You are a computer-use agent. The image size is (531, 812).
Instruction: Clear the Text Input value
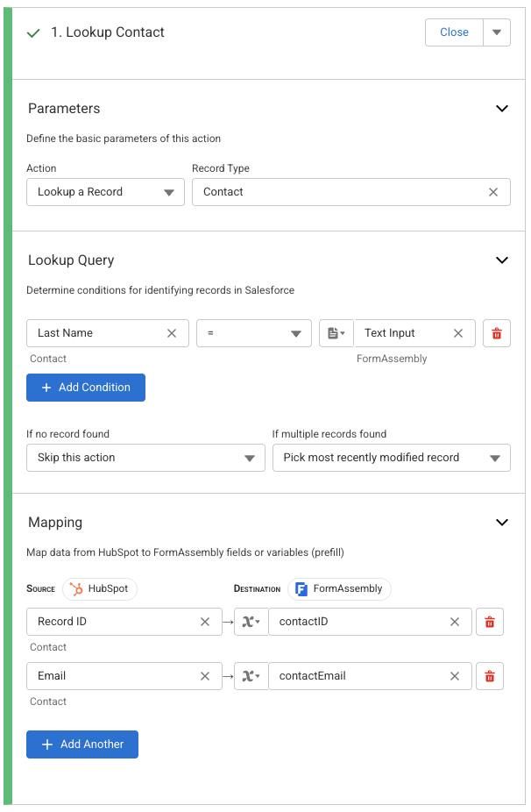pos(458,333)
